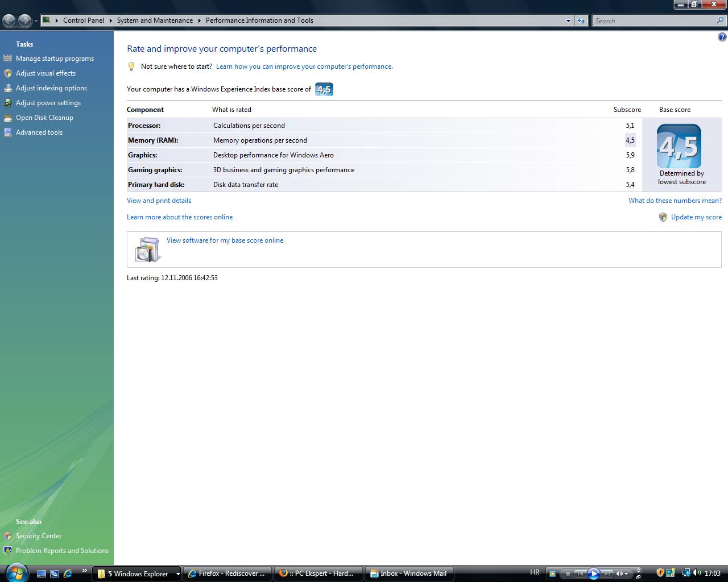This screenshot has width=728, height=582.
Task: Open the Windows Start orb
Action: (x=15, y=572)
